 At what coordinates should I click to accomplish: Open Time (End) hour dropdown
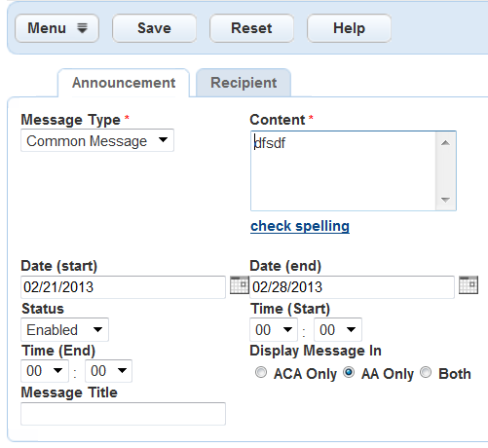click(45, 371)
